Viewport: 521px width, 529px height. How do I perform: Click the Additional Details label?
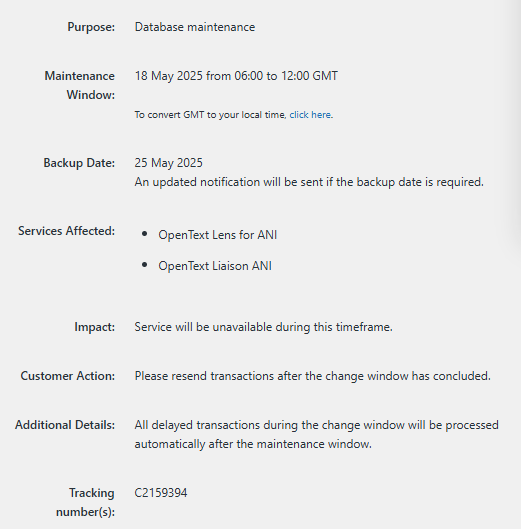point(65,425)
